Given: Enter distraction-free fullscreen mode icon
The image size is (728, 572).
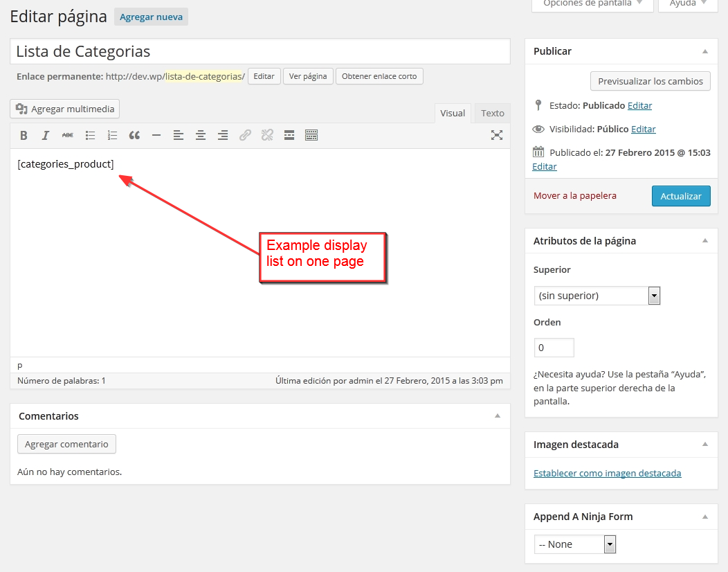Looking at the screenshot, I should coord(497,135).
